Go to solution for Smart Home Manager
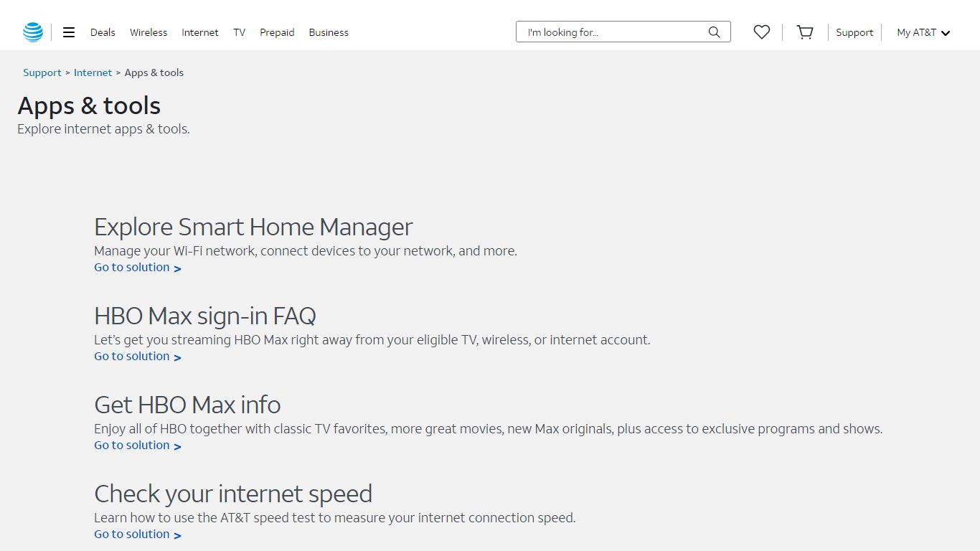Viewport: 980px width, 551px height. 138,268
